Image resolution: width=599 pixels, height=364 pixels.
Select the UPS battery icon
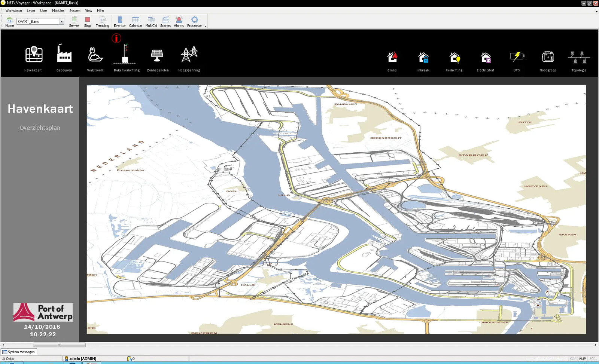(x=517, y=57)
